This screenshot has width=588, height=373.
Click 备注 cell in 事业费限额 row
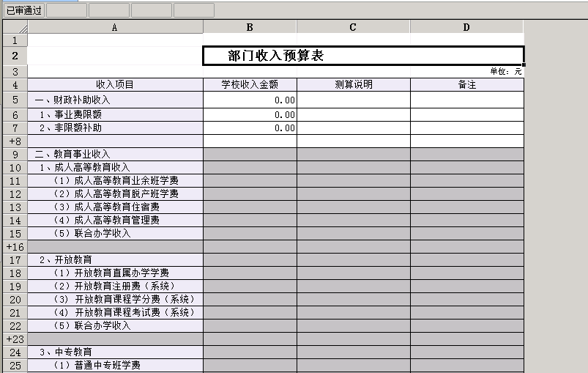pyautogui.click(x=466, y=114)
